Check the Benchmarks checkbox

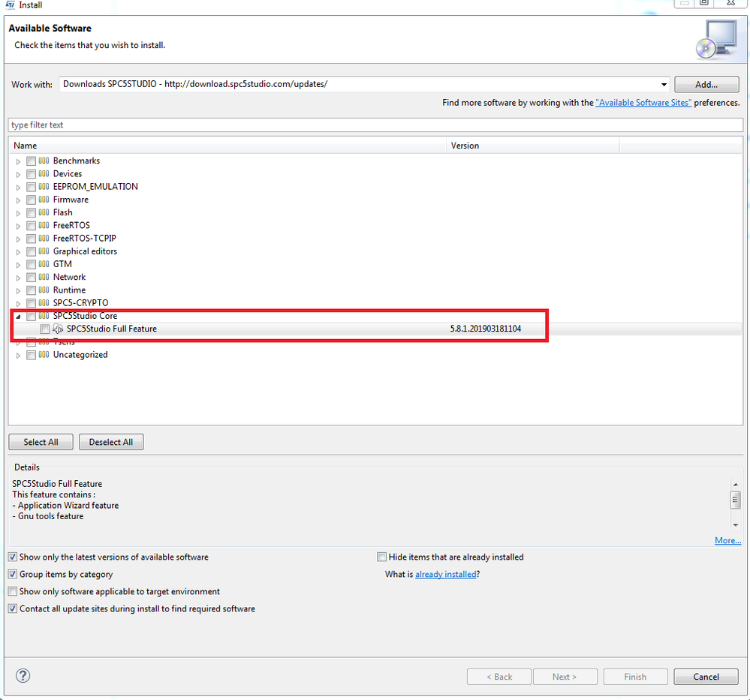pos(31,161)
